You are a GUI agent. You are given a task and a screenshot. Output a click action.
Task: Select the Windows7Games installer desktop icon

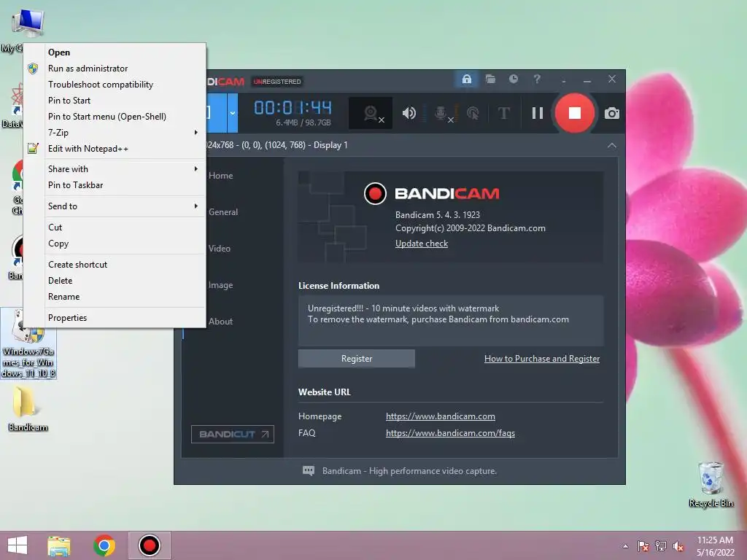(28, 344)
